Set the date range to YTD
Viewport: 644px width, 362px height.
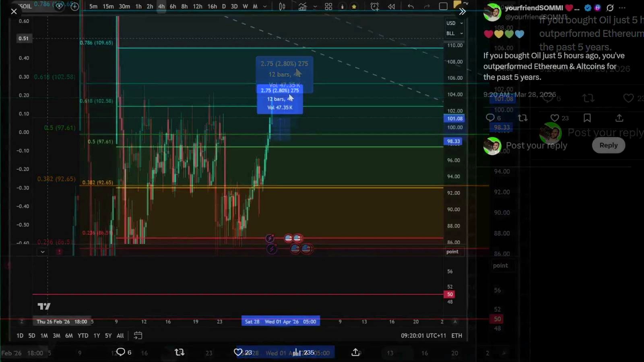[x=83, y=335]
